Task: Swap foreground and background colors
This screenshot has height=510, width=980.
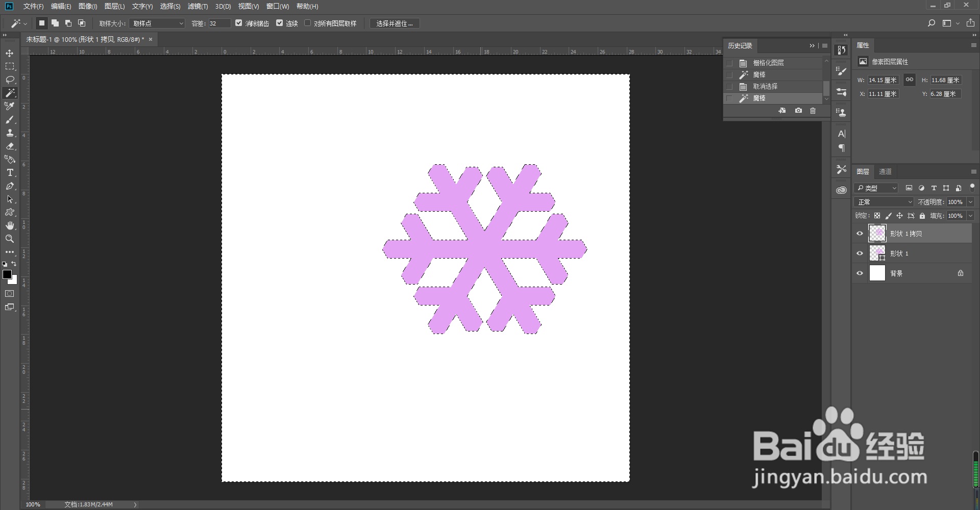Action: tap(14, 264)
